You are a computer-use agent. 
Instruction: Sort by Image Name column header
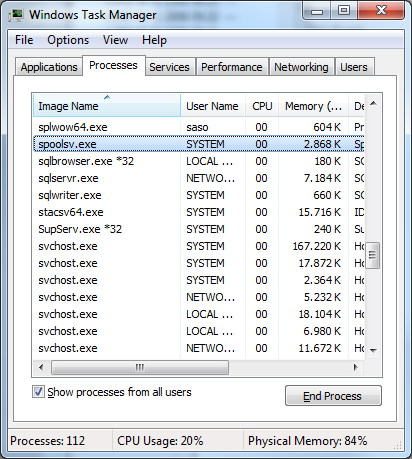click(107, 106)
